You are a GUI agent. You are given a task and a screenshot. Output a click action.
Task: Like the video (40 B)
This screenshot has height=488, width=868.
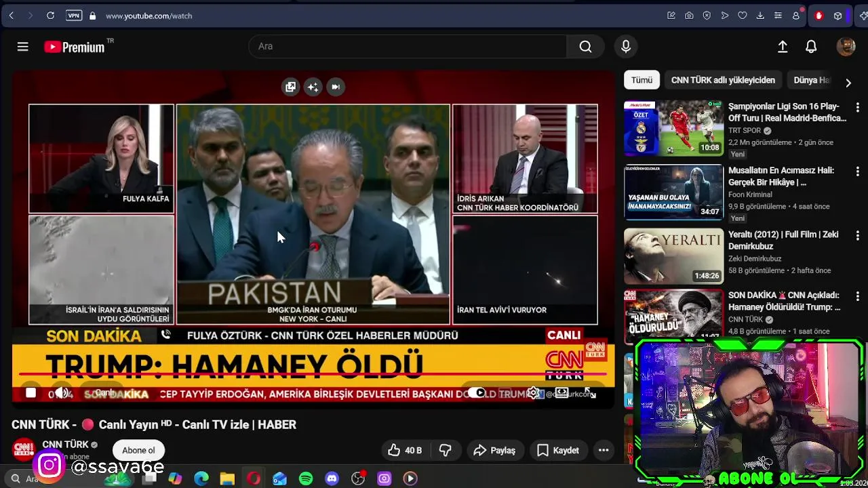(x=405, y=450)
